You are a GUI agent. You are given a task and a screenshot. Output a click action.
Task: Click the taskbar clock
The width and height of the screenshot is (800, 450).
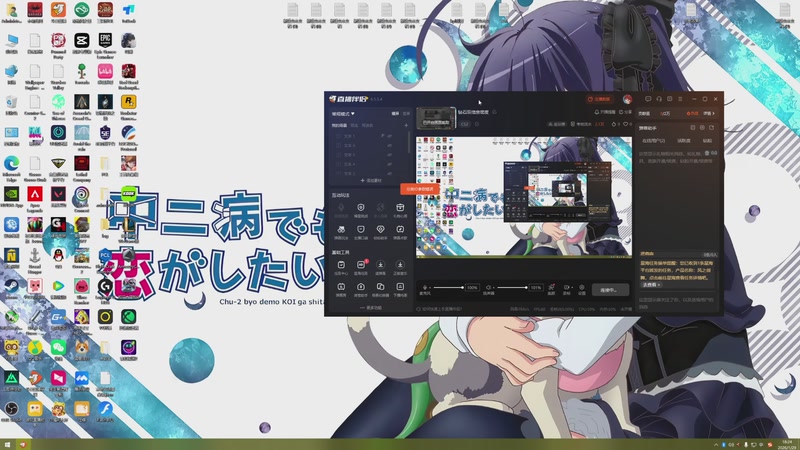788,444
